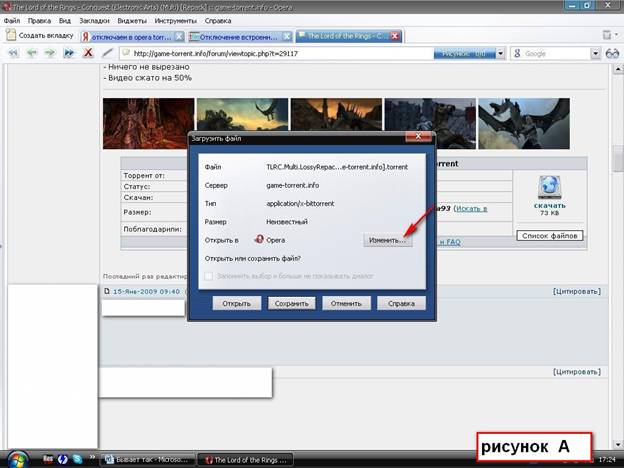
Task: Click The Lord of the Rings taskbar button
Action: (246, 460)
